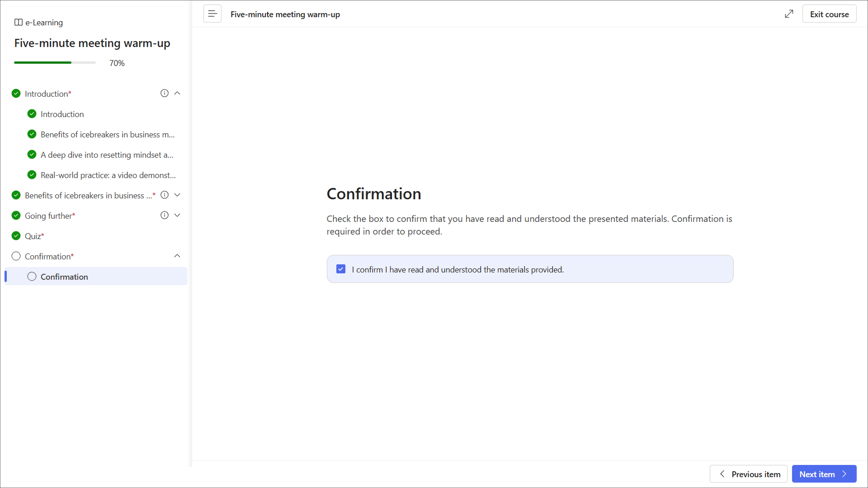Select Real-world practice video lesson
The width and height of the screenshot is (868, 488).
(x=108, y=175)
